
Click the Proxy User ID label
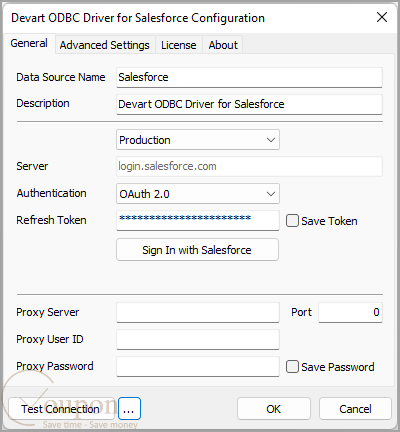pos(50,339)
